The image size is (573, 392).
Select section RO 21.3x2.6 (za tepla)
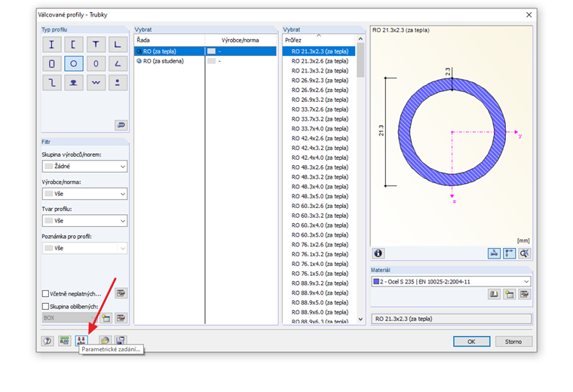(x=320, y=61)
